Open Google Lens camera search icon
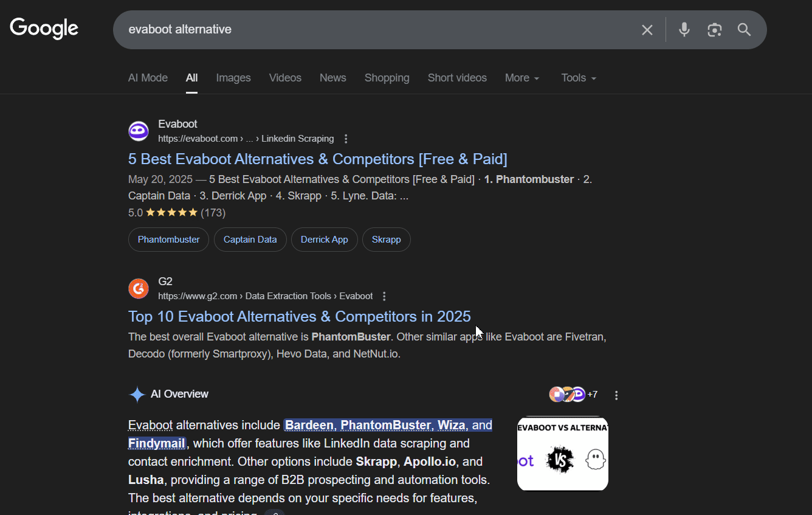The image size is (812, 515). point(714,29)
